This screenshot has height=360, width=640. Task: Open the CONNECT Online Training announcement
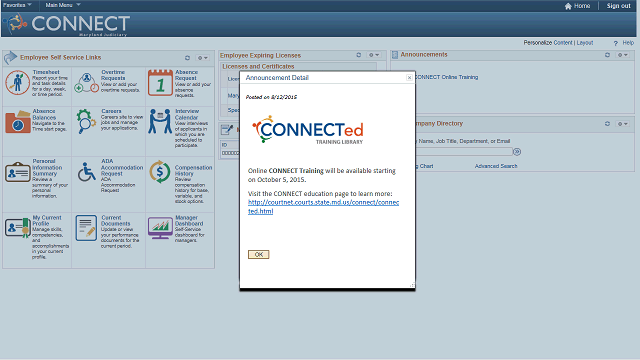point(447,77)
